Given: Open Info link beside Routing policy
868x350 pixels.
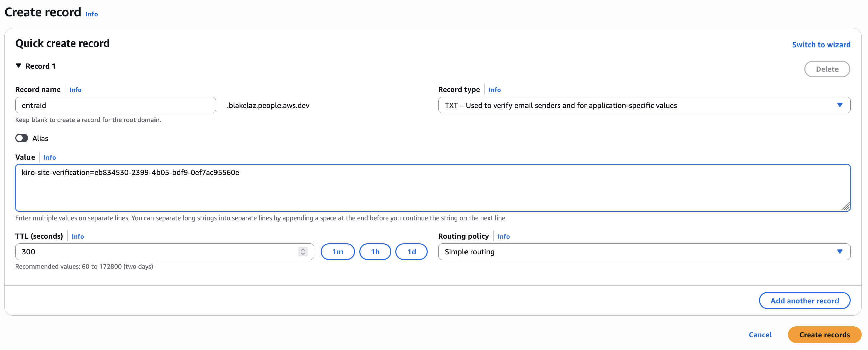Looking at the screenshot, I should click(x=503, y=236).
